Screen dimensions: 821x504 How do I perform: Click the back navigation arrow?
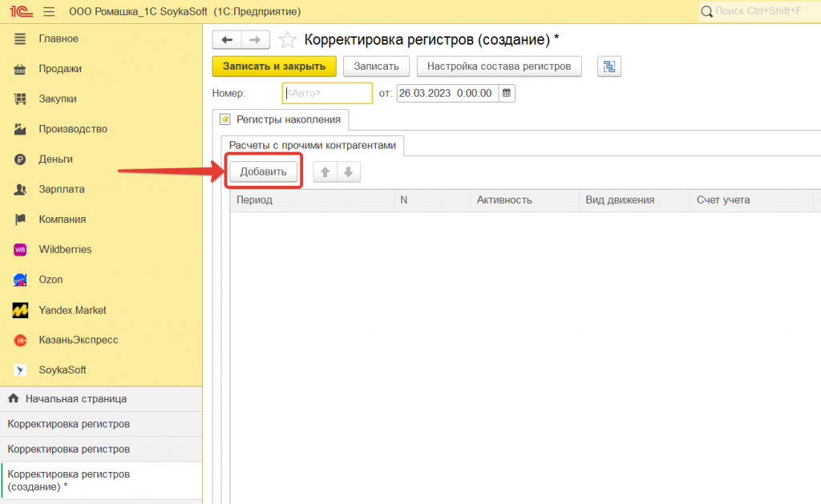pyautogui.click(x=227, y=40)
